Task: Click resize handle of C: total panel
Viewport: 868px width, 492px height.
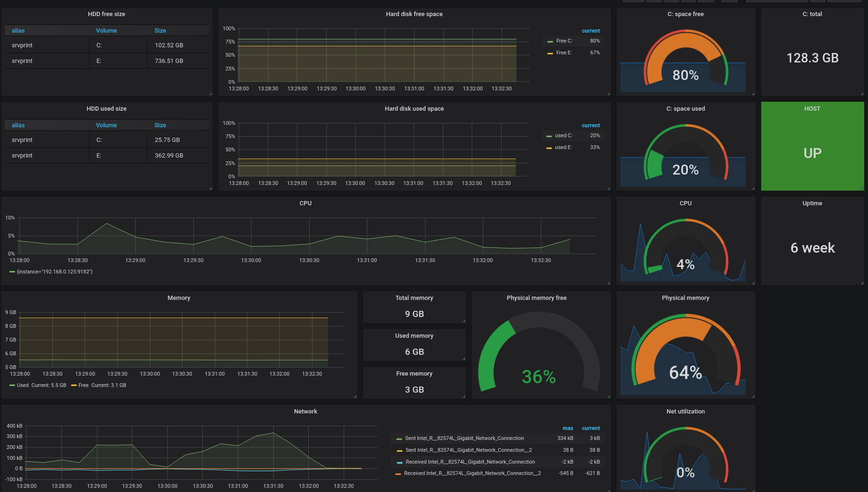Action: [862, 94]
